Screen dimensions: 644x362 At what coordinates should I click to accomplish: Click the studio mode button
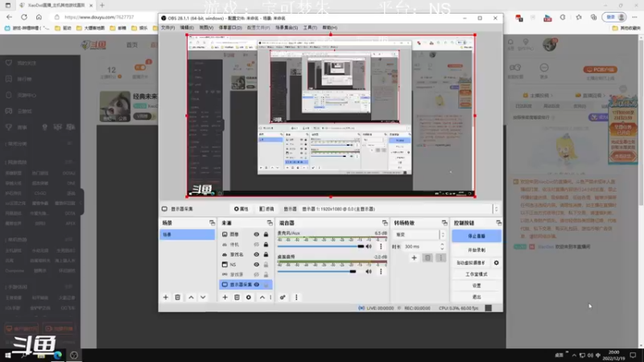tap(477, 274)
